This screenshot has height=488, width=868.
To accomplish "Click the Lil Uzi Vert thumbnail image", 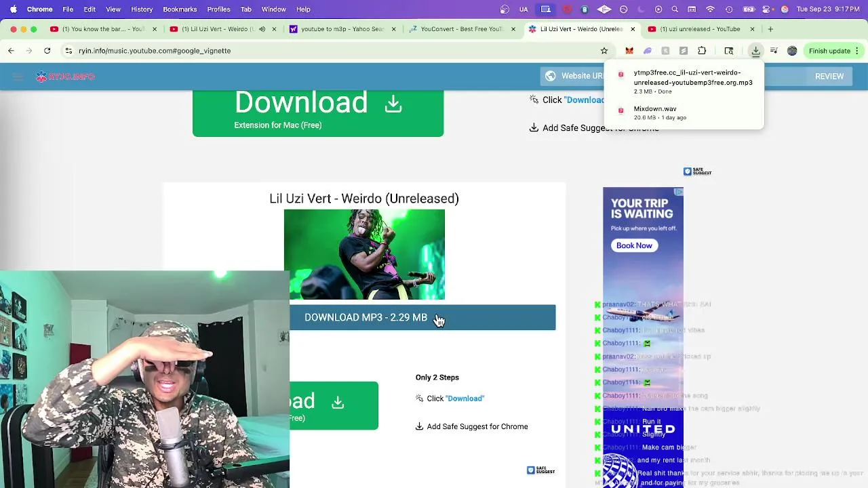I will pos(364,254).
